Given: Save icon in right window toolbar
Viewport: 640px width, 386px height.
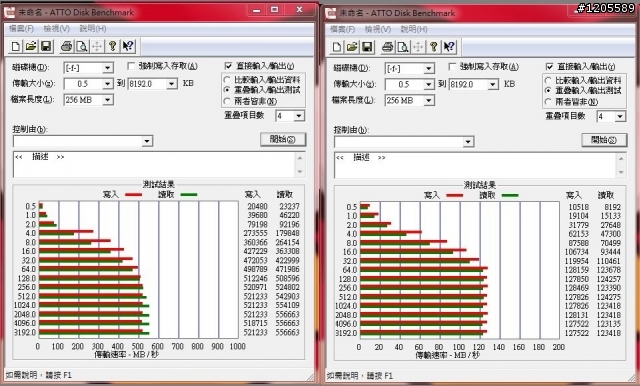Looking at the screenshot, I should tap(367, 47).
